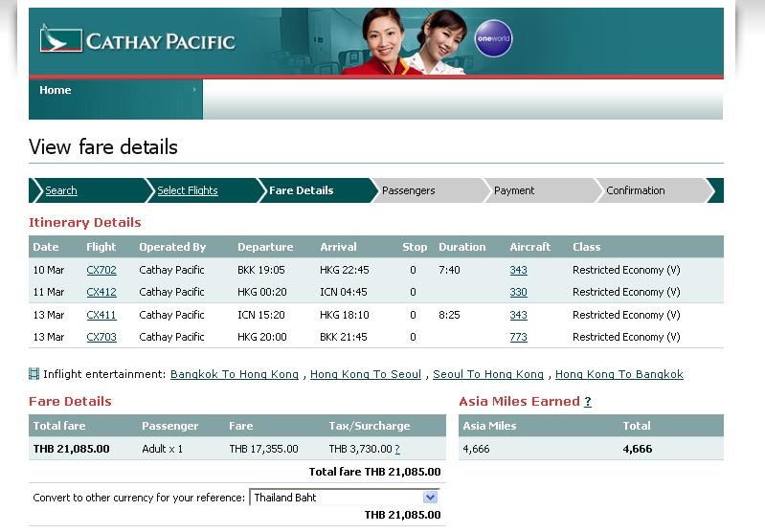765x532 pixels.
Task: Click the Adult x 1 passenger cell
Action: point(163,449)
